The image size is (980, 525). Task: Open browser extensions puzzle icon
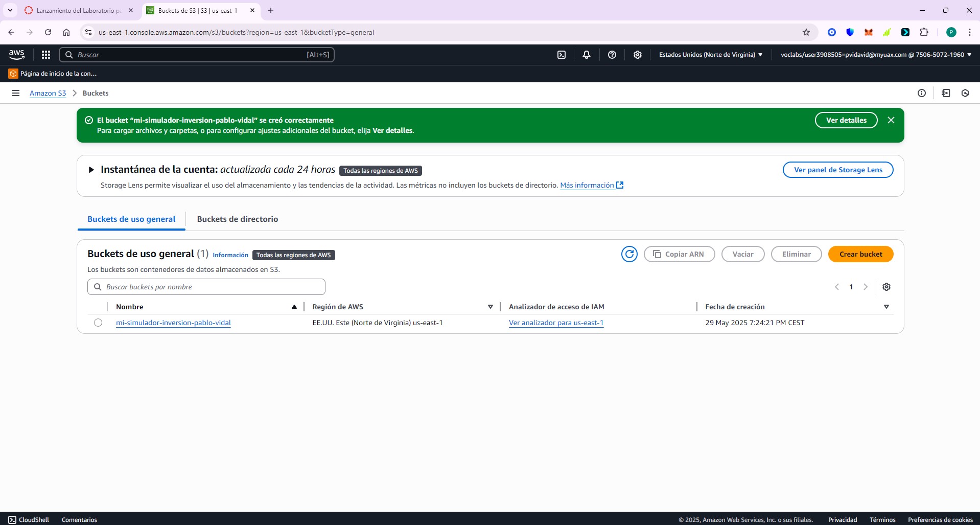(x=924, y=32)
